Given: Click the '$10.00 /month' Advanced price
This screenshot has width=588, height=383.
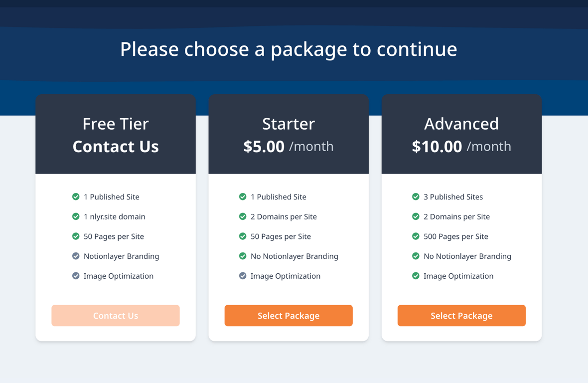Looking at the screenshot, I should point(461,147).
